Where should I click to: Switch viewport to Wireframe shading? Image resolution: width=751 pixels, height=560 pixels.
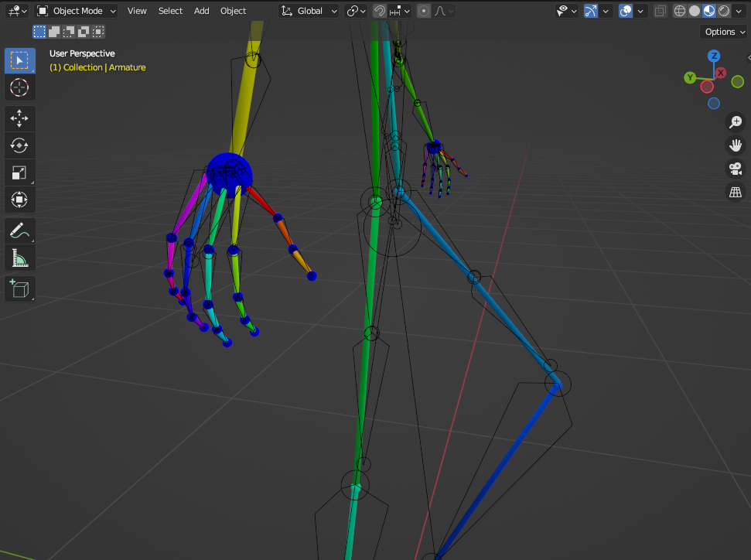tap(678, 11)
